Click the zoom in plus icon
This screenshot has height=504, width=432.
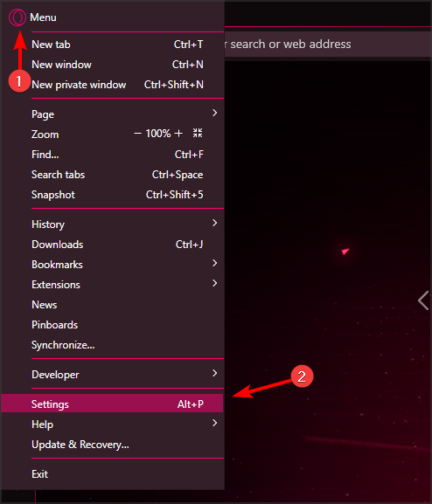(178, 134)
